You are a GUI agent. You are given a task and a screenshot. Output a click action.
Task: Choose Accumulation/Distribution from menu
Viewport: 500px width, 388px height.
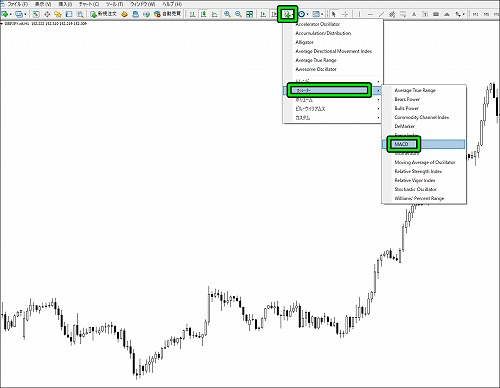tap(333, 33)
